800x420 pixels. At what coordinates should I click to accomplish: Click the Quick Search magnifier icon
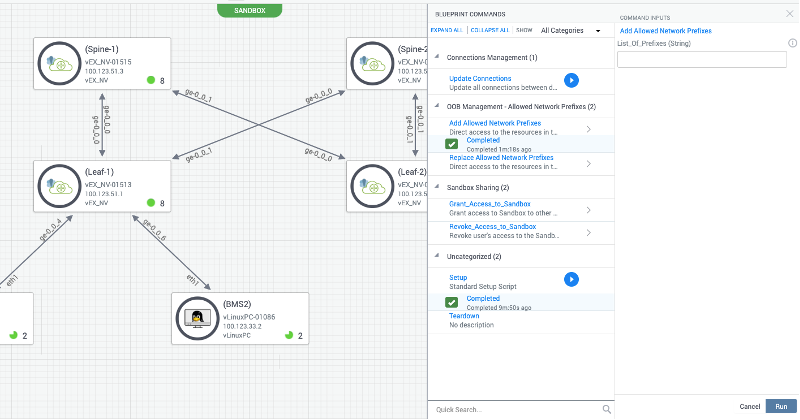[606, 409]
